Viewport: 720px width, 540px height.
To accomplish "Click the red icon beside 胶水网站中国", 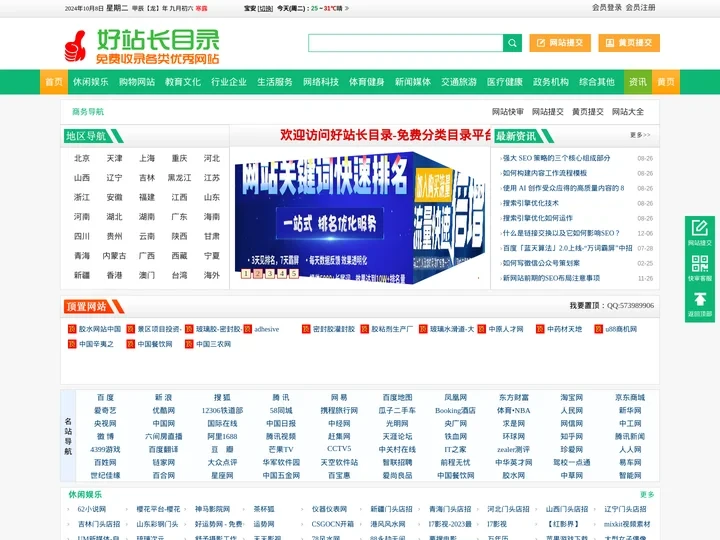I will tap(72, 329).
